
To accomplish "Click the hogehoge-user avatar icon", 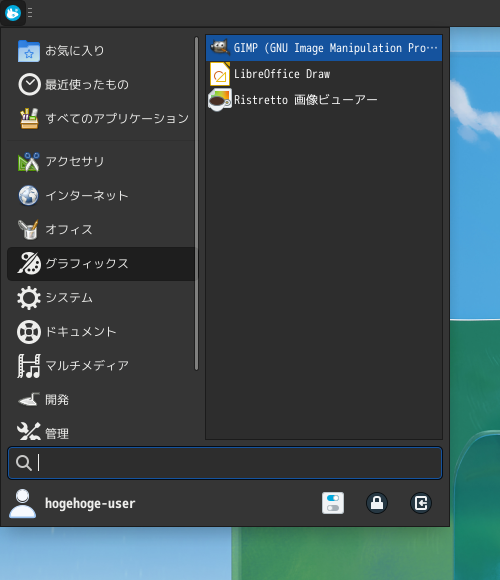I will coord(23,503).
